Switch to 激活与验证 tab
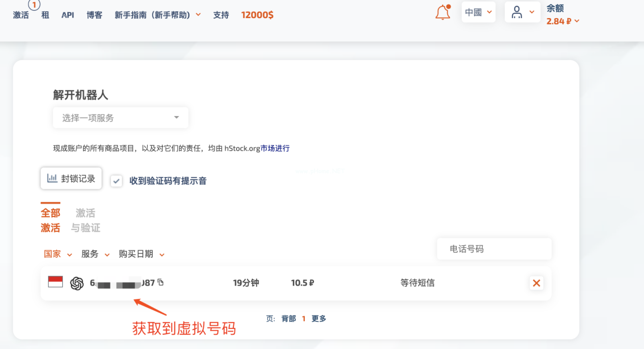 [x=86, y=220]
